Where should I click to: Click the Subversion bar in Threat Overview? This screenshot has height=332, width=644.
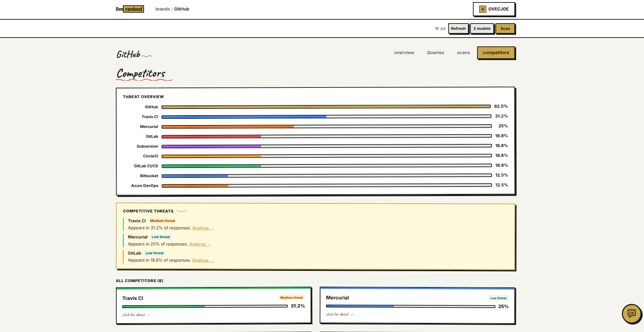pos(326,146)
